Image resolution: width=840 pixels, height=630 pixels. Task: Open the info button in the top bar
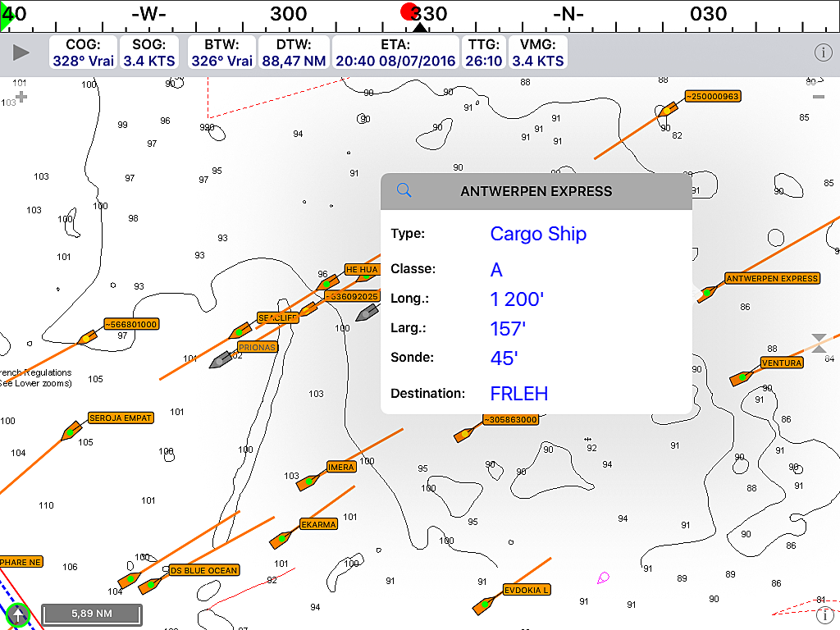(x=824, y=52)
